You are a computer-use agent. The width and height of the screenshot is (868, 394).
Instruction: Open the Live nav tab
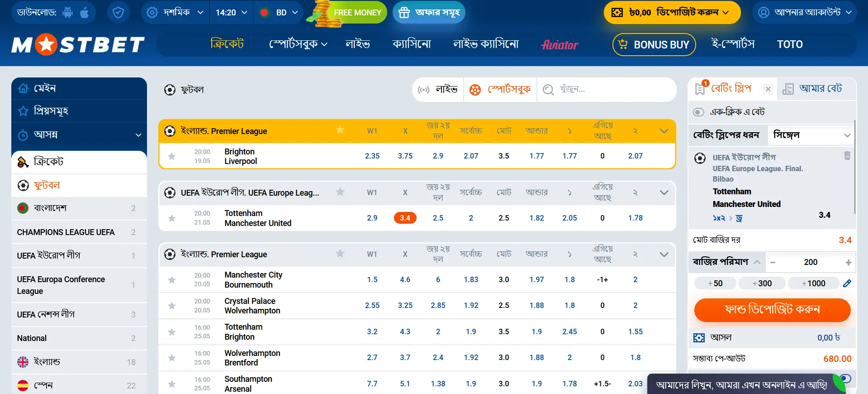(358, 44)
